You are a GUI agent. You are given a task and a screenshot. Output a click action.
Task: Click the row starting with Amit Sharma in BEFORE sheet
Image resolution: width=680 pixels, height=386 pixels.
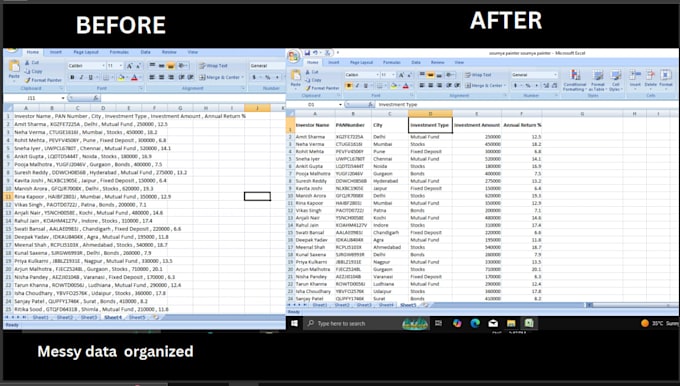click(x=91, y=124)
